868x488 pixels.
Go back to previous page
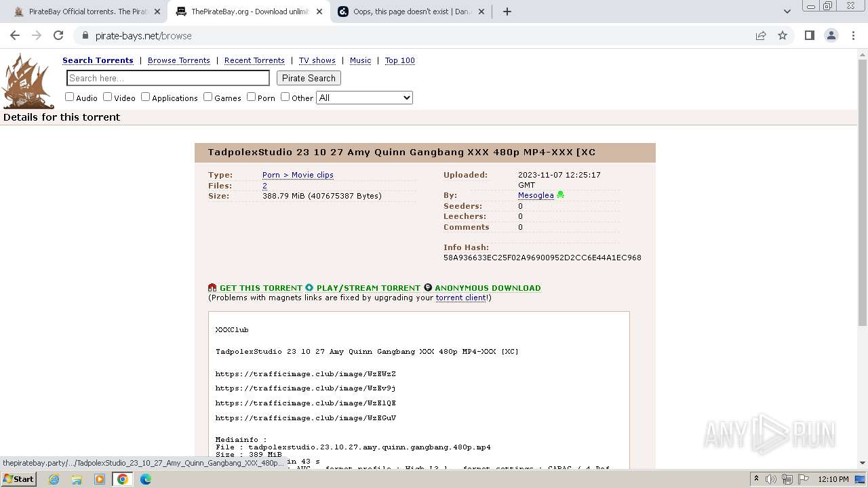[15, 35]
